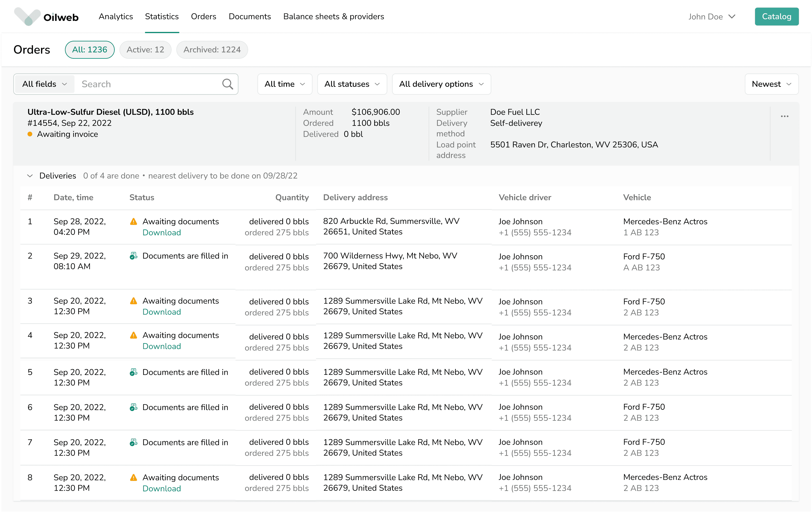Viewport: 812px width, 513px height.
Task: Go to Statistics in top navigation
Action: pyautogui.click(x=162, y=17)
